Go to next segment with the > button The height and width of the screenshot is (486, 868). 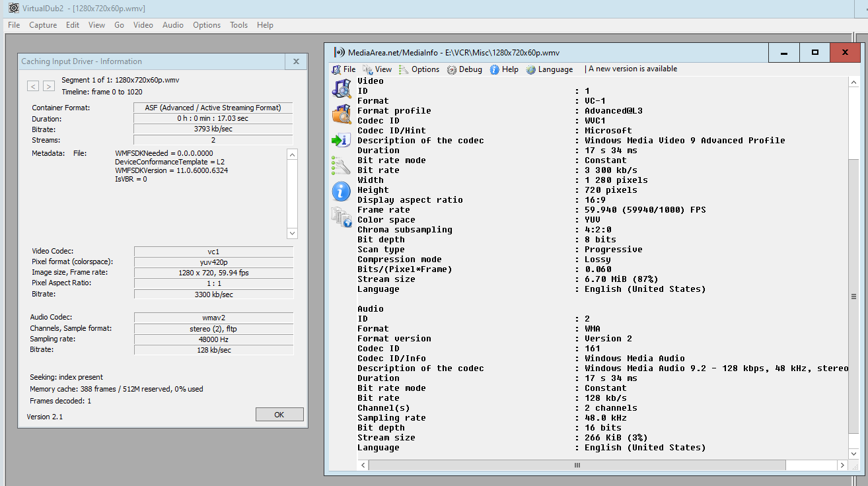tap(49, 86)
